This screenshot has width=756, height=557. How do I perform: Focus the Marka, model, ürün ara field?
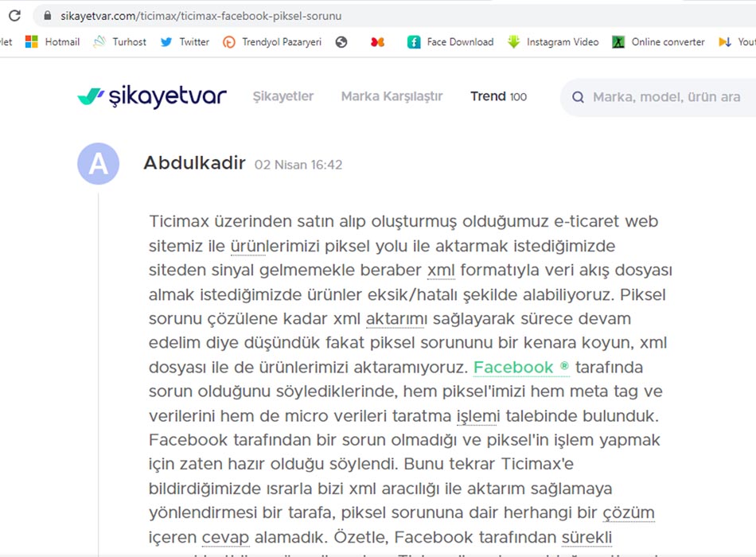tap(668, 97)
